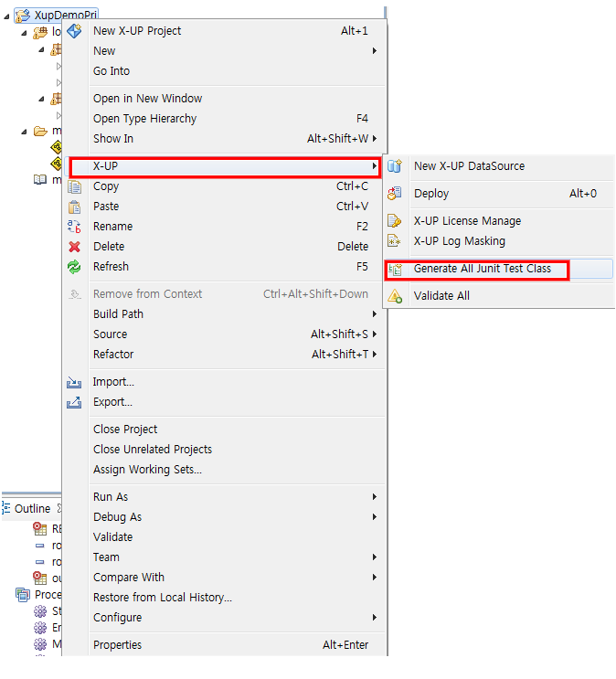Switch to the Outline view tab
616x679 pixels.
pyautogui.click(x=32, y=508)
